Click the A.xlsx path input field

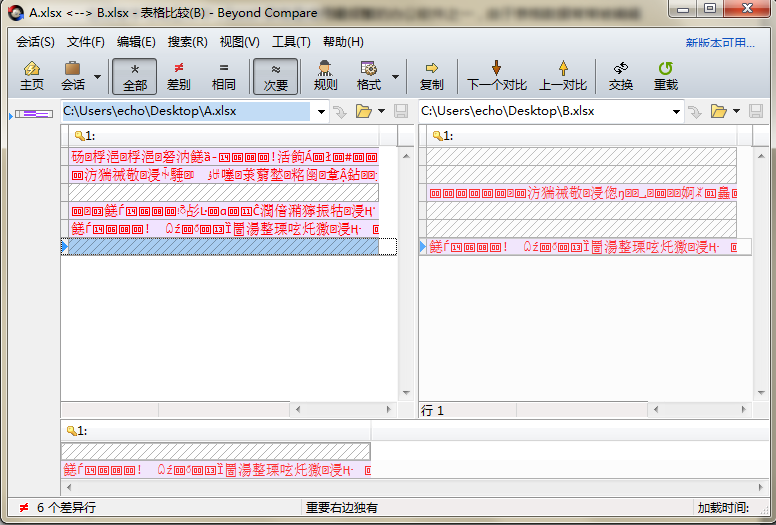[x=186, y=111]
